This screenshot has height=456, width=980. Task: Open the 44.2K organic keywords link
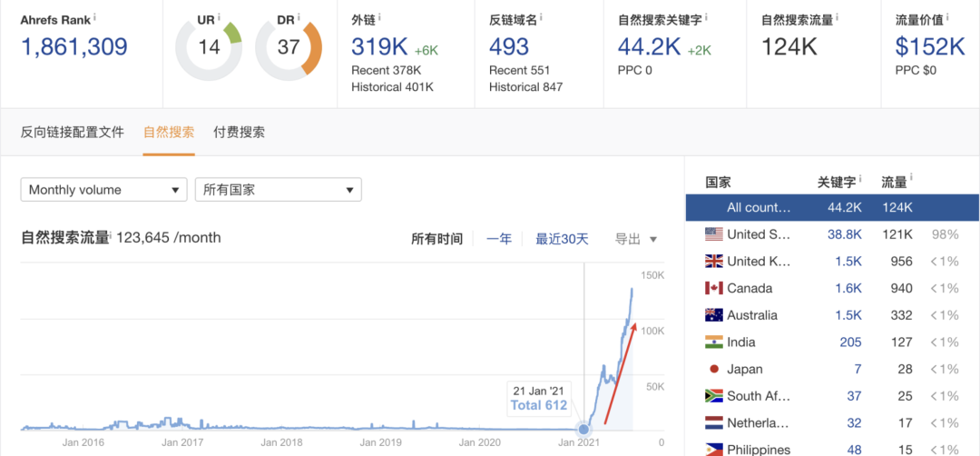click(650, 47)
